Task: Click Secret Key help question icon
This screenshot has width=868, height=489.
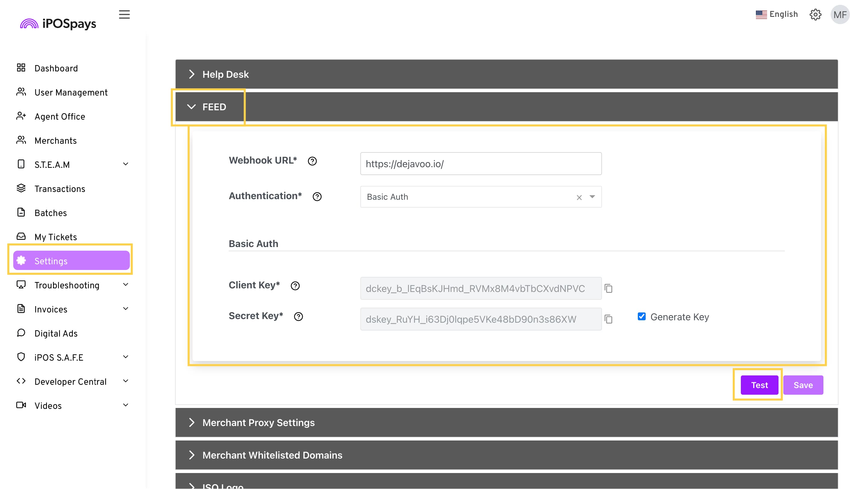Action: [299, 317]
